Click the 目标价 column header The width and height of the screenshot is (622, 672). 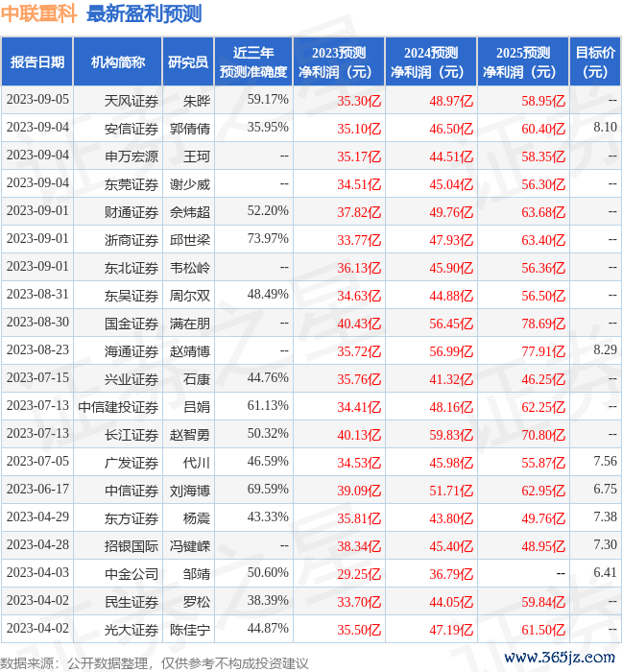click(595, 62)
